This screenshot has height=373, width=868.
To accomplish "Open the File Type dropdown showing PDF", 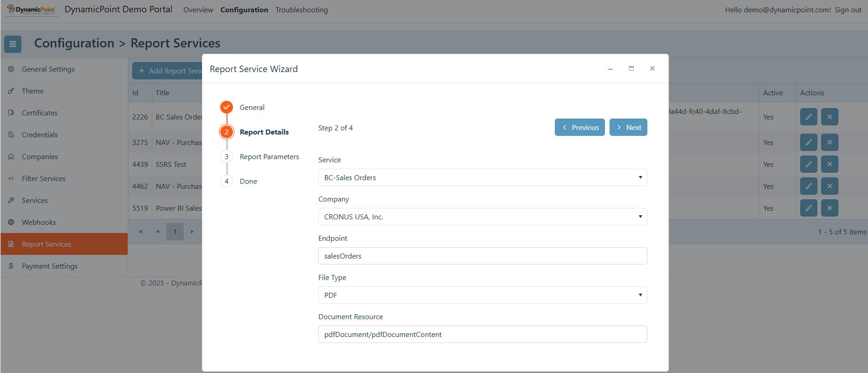I will 483,295.
